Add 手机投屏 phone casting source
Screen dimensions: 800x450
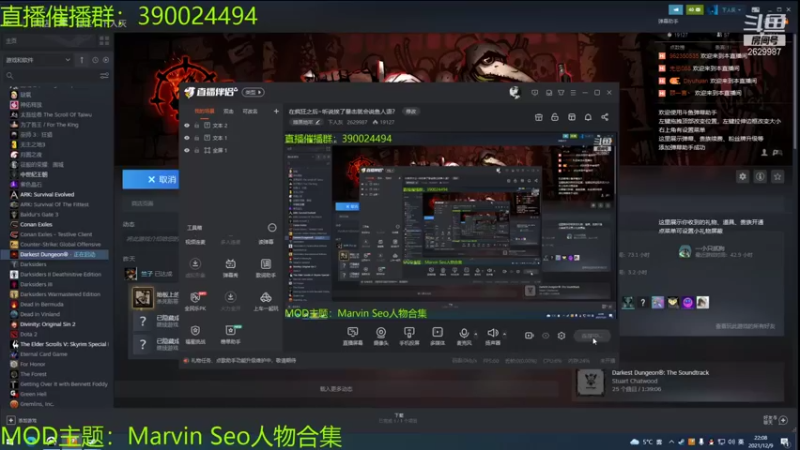click(409, 336)
